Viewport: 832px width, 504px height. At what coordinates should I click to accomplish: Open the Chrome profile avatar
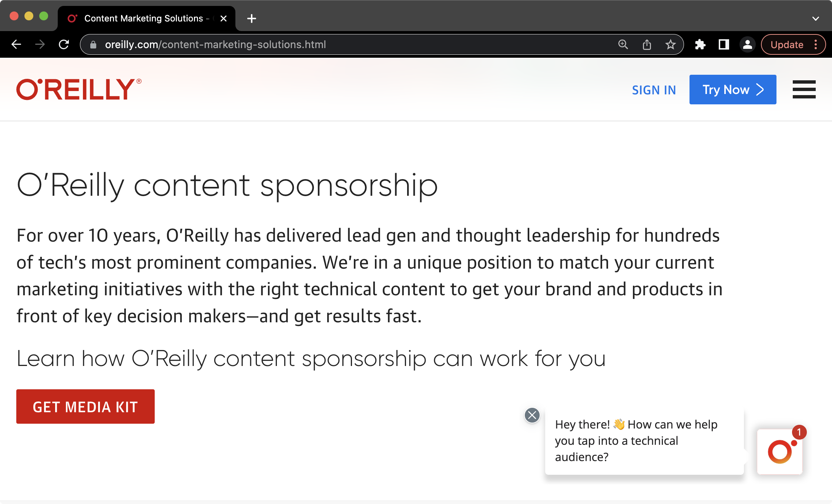coord(747,45)
